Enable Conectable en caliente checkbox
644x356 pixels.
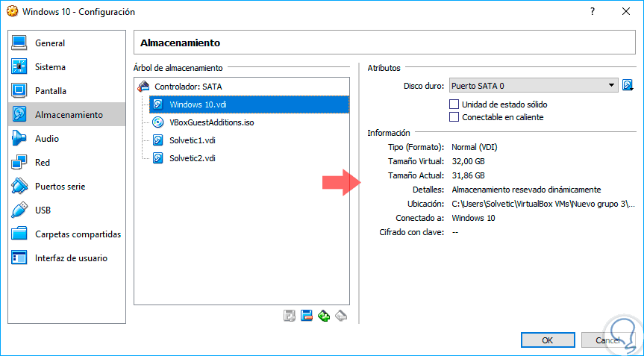[454, 117]
